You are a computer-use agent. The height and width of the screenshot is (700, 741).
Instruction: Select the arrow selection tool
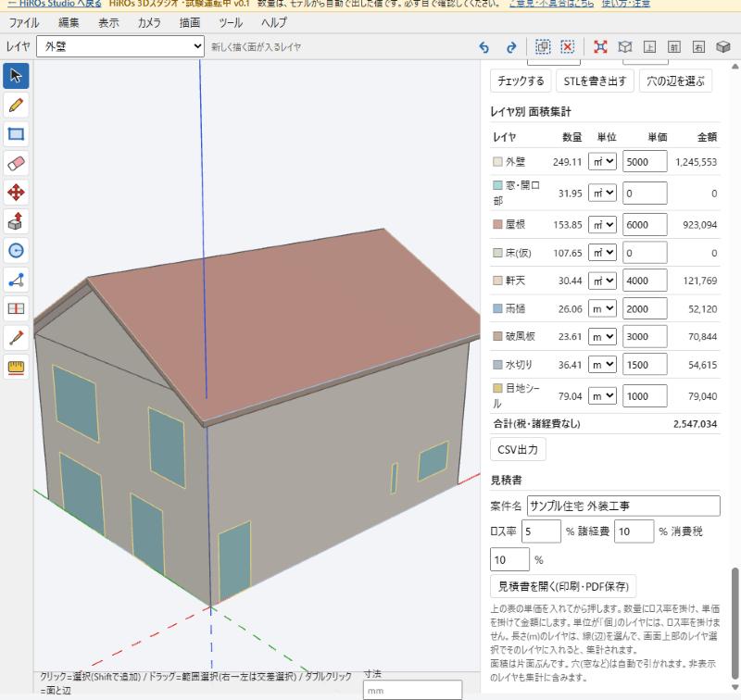(x=16, y=76)
